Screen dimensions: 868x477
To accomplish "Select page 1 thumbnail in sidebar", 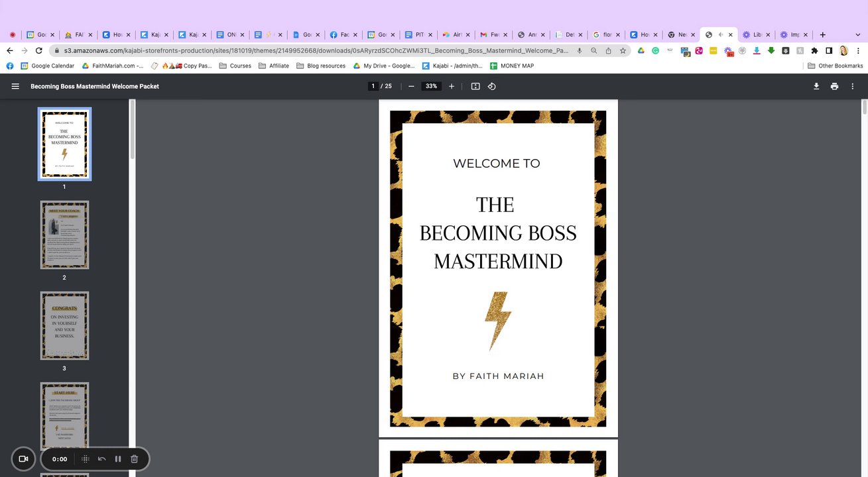I will tap(64, 144).
